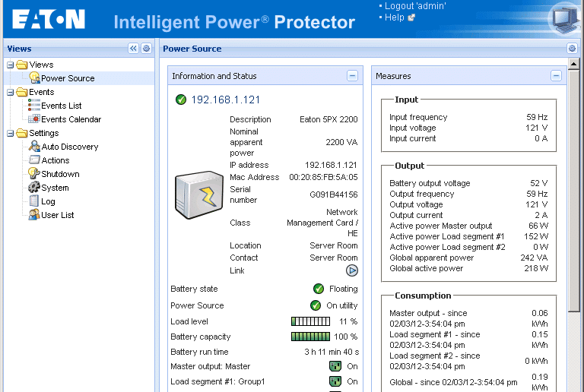The height and width of the screenshot is (392, 584).
Task: Click Input frequency 59 Hz value
Action: tap(537, 117)
